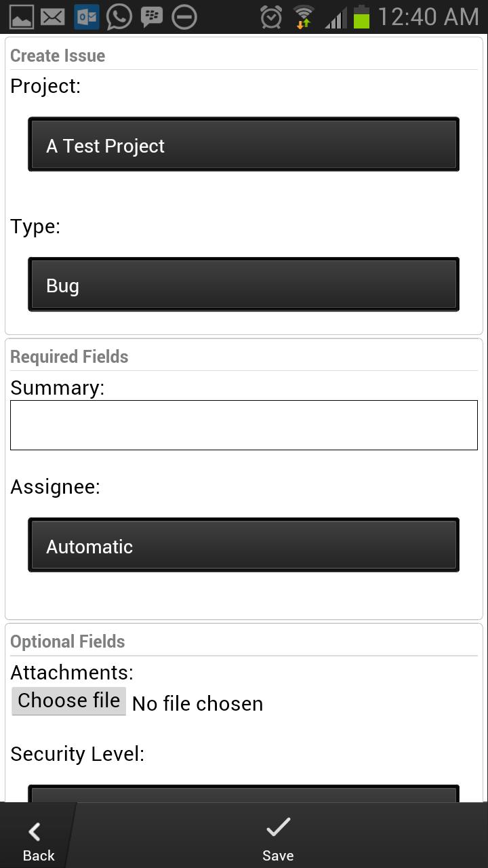This screenshot has width=488, height=868.
Task: Tap the Blocking mode status icon
Action: point(184,16)
